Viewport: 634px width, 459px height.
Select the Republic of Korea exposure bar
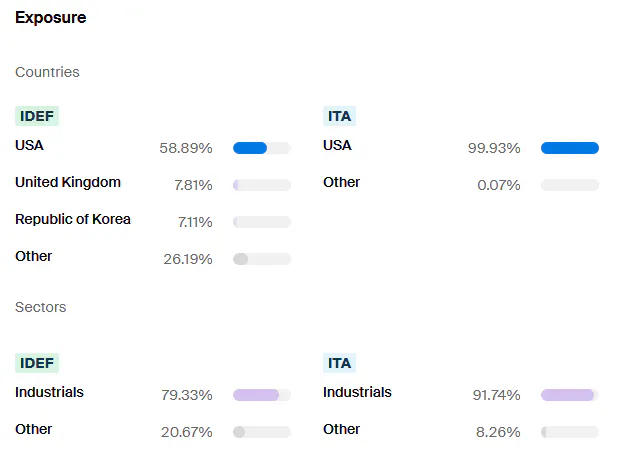pyautogui.click(x=261, y=222)
